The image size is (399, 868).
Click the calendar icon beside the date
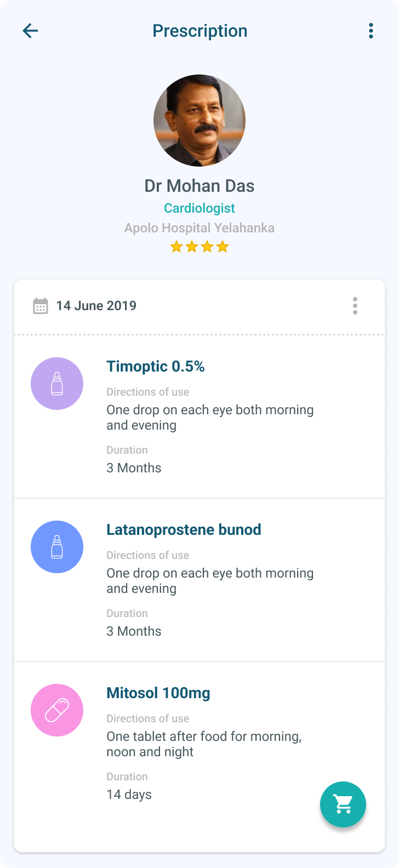point(41,306)
